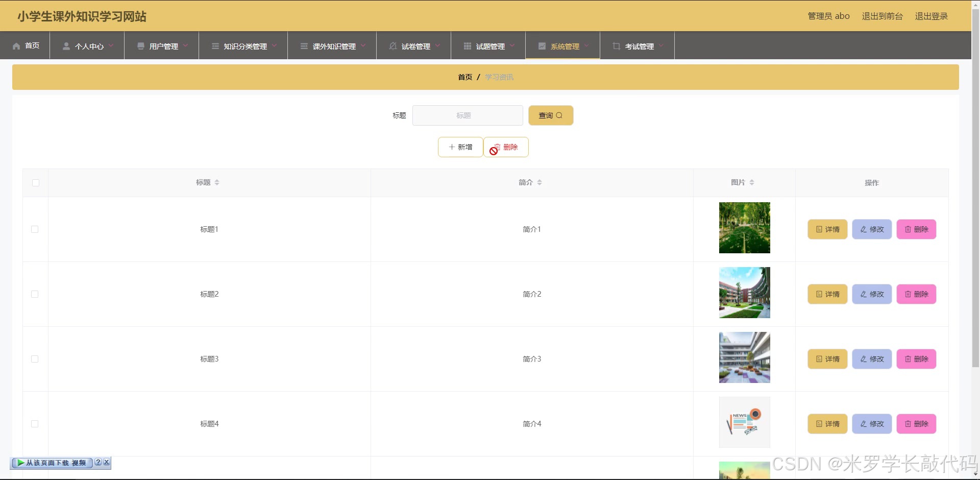Open the news image of 标题4
Image resolution: width=980 pixels, height=480 pixels.
click(744, 422)
